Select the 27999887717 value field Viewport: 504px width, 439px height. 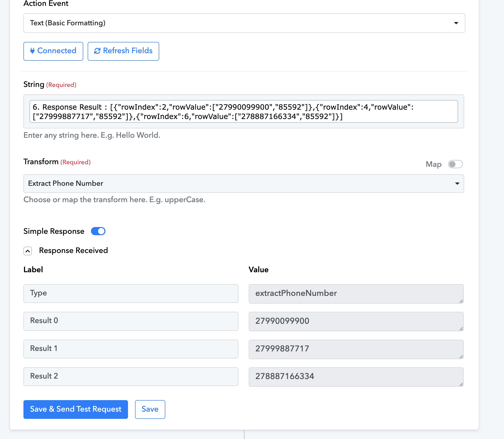point(356,349)
